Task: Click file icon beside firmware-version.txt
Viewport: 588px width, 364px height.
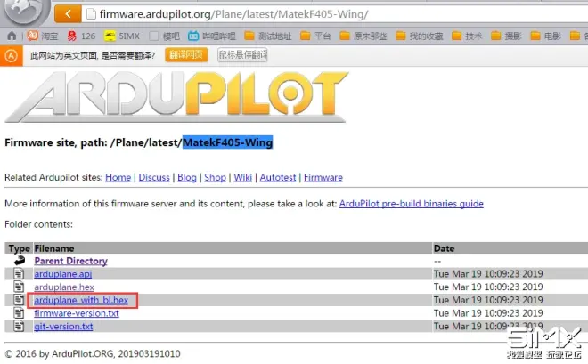Action: coord(19,312)
